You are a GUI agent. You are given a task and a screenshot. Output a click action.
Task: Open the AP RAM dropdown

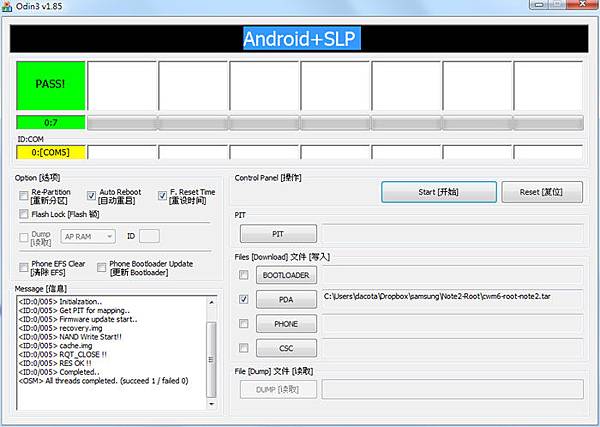[x=88, y=237]
